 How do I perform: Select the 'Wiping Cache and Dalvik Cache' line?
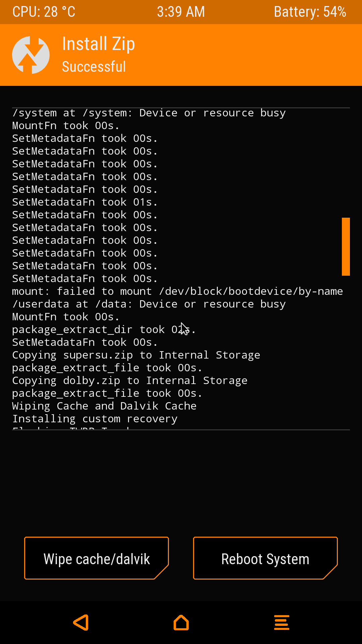[104, 406]
